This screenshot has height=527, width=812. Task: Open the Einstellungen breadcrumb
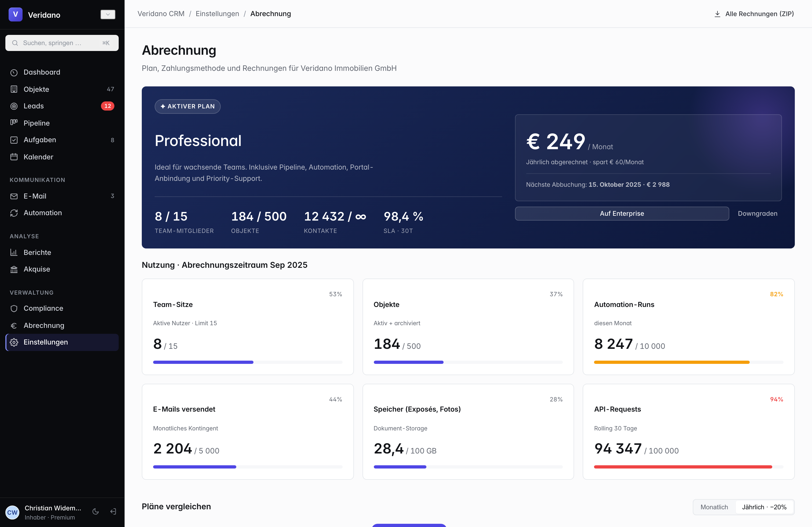pos(217,14)
